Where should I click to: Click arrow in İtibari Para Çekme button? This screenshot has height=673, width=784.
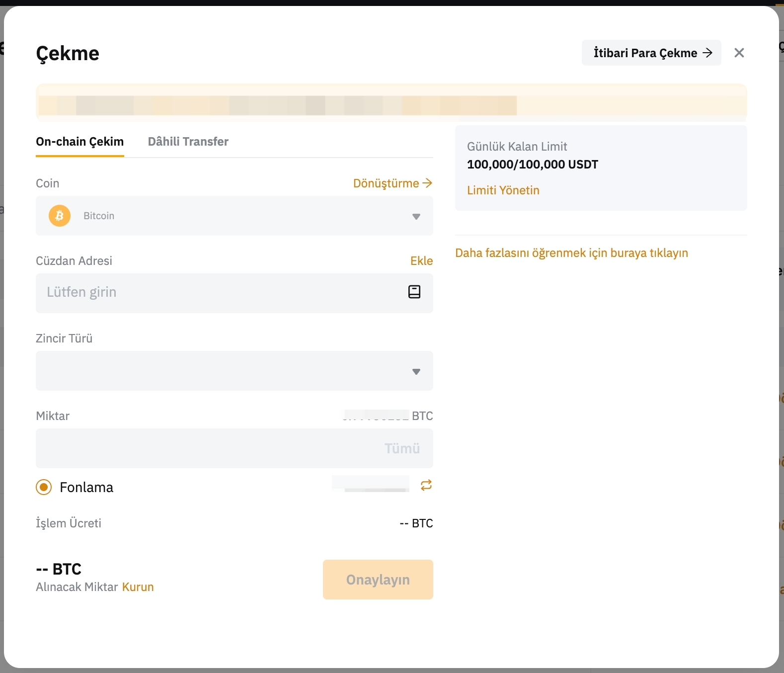708,53
